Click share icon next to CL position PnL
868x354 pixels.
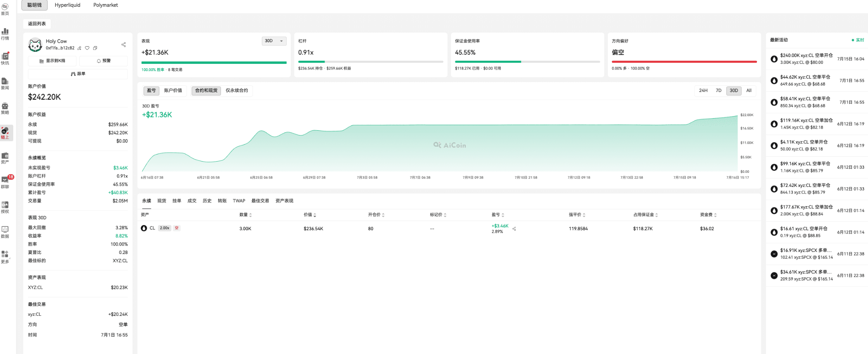pos(514,229)
